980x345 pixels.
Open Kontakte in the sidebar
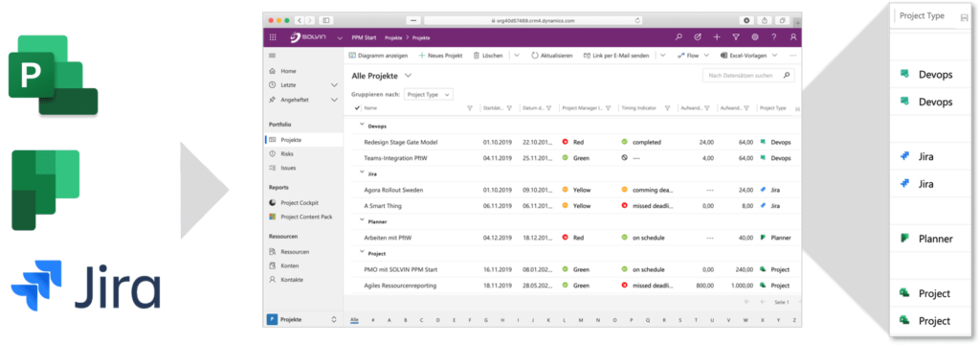(x=292, y=279)
